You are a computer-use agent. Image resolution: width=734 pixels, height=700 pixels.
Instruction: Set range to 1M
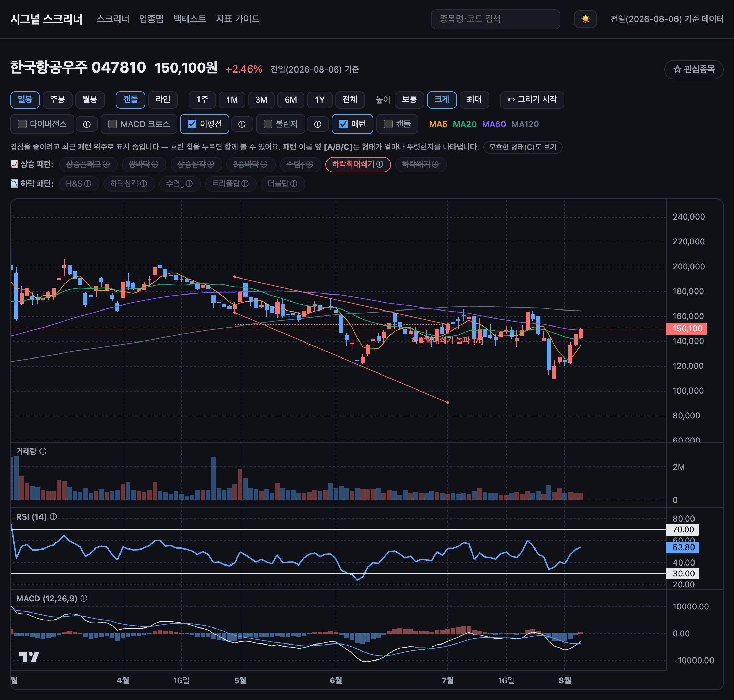coord(232,100)
